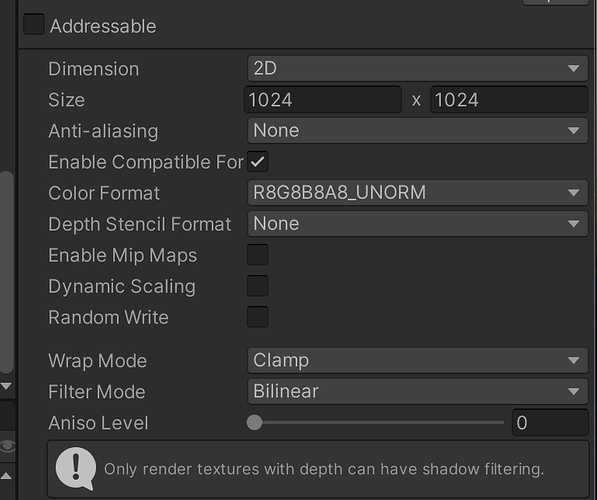Enable Mip Maps checkbox

click(258, 255)
